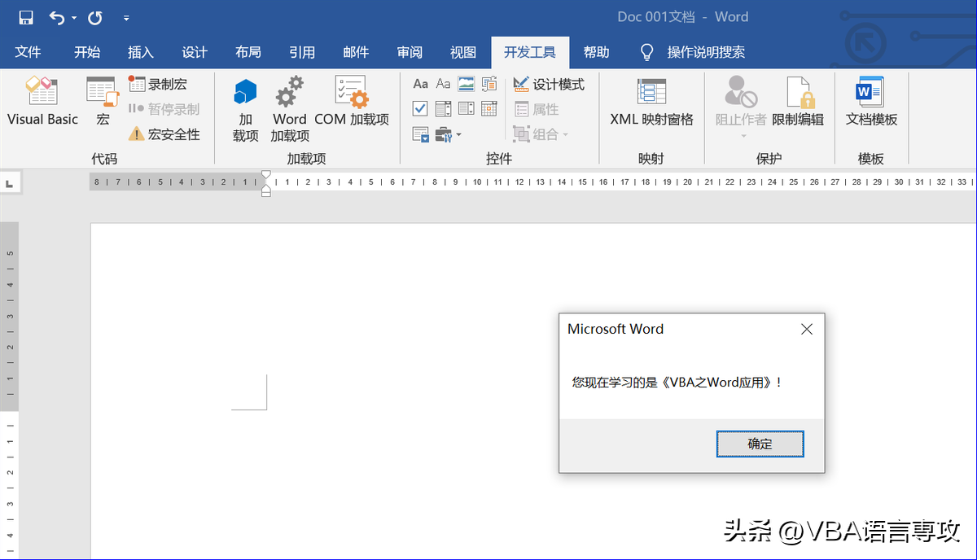Open the 组合 group dropdown
The height and width of the screenshot is (560, 977).
point(541,133)
